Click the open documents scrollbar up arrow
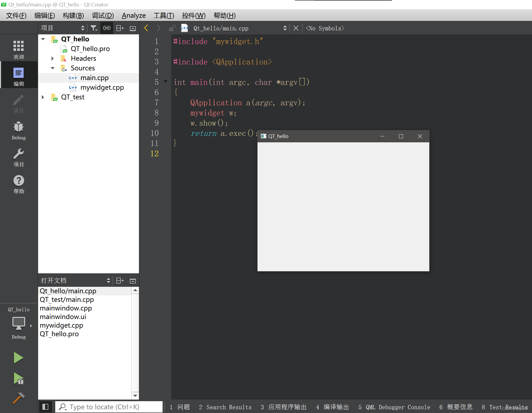The width and height of the screenshot is (532, 413). click(135, 290)
